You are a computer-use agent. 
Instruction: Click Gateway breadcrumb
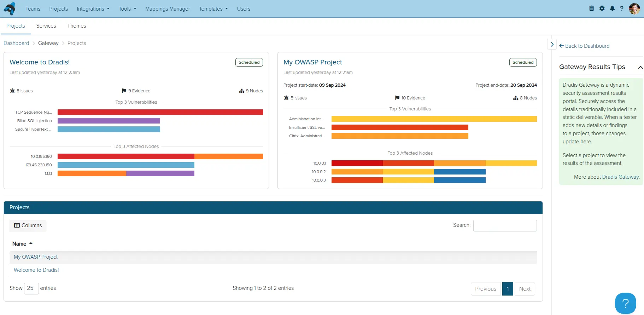tap(48, 43)
